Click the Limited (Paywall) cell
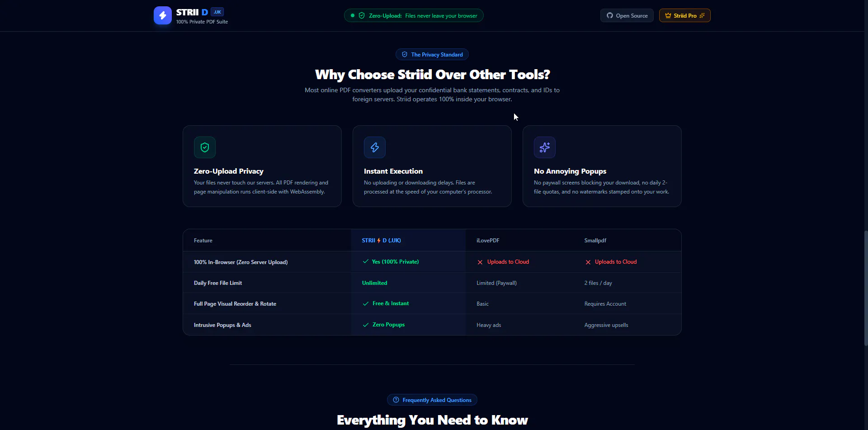 (x=496, y=283)
